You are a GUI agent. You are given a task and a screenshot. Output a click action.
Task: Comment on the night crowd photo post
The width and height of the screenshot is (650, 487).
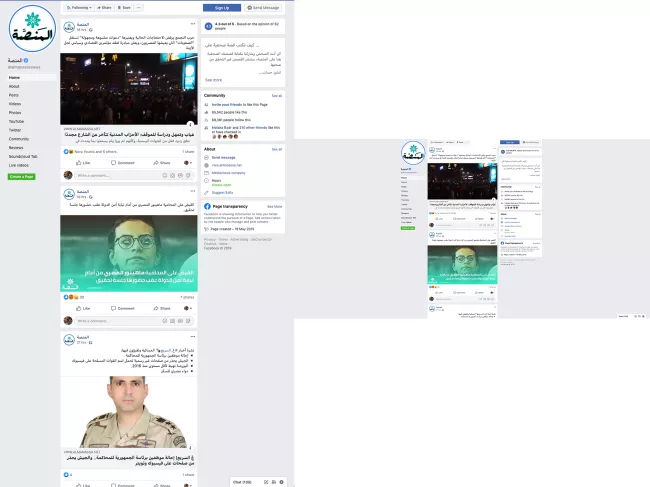click(123, 163)
